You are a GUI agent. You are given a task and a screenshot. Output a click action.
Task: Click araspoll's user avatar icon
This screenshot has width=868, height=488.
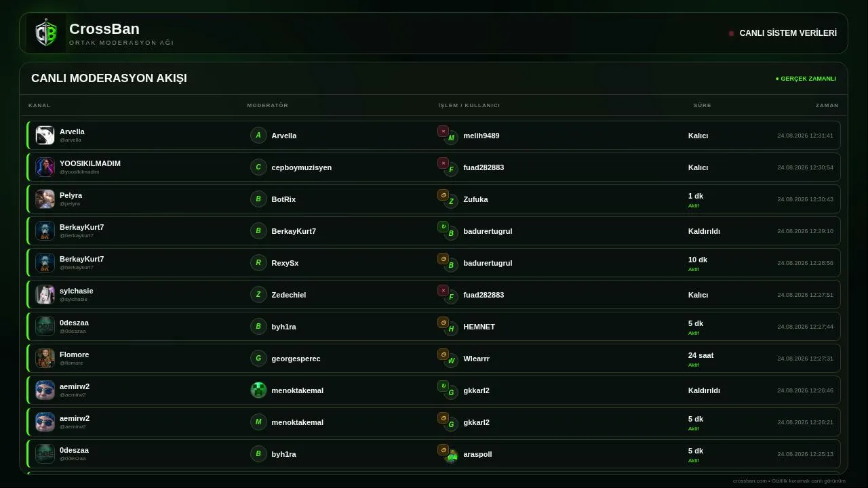tap(452, 457)
